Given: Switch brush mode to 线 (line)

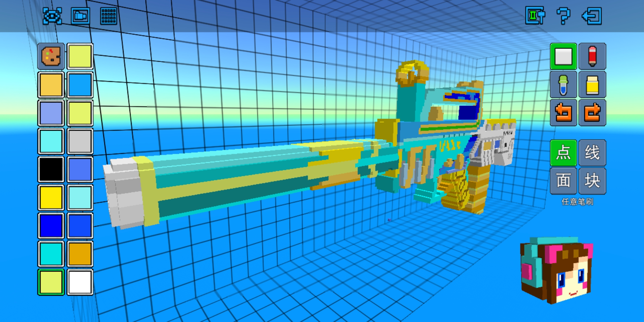Looking at the screenshot, I should coord(592,153).
